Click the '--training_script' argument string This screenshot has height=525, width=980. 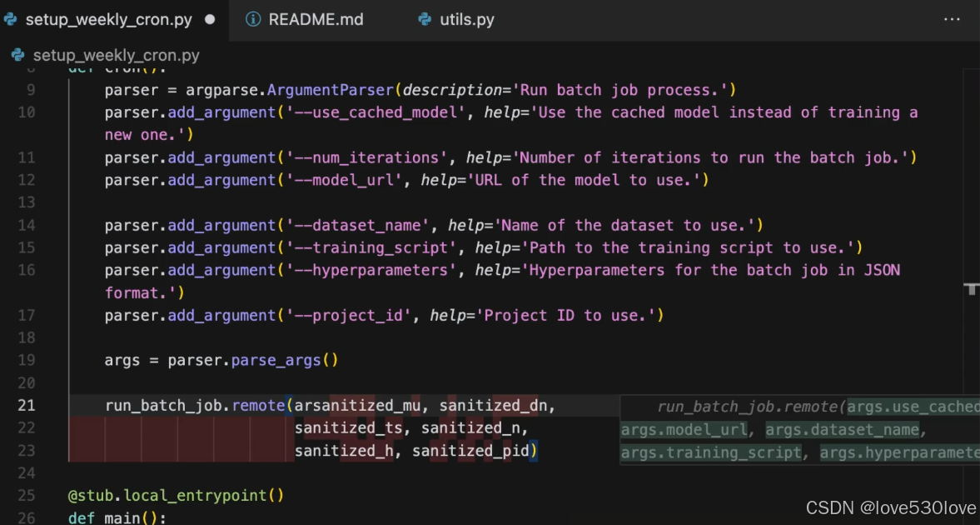click(x=371, y=247)
